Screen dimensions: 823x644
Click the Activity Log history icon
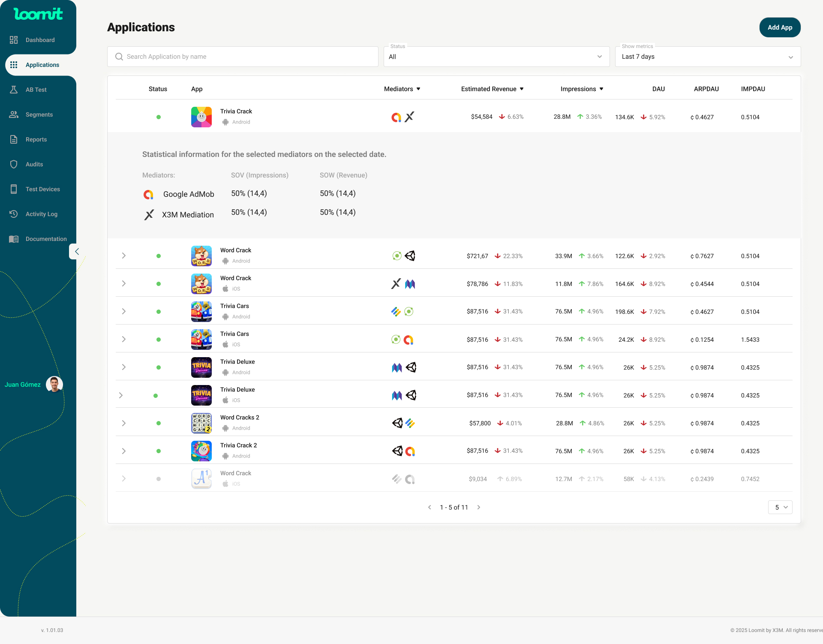(x=14, y=214)
